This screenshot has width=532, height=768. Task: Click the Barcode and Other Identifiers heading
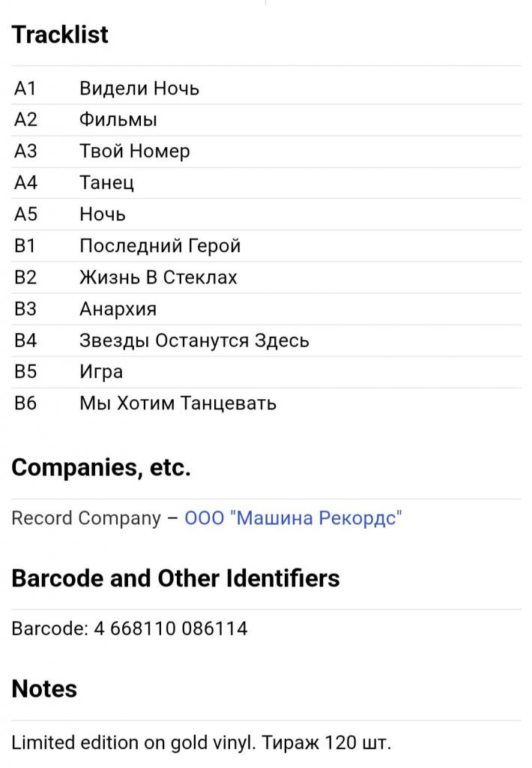[x=175, y=578]
